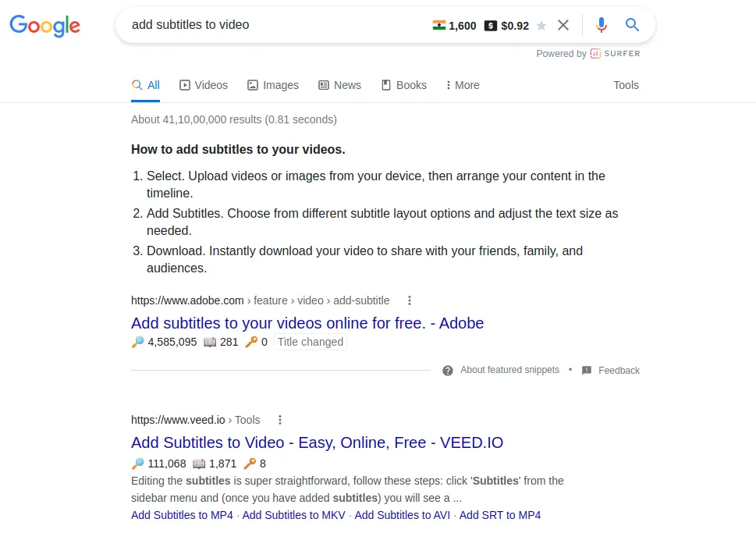Switch to the Images tab
This screenshot has width=756, height=540.
[x=273, y=85]
